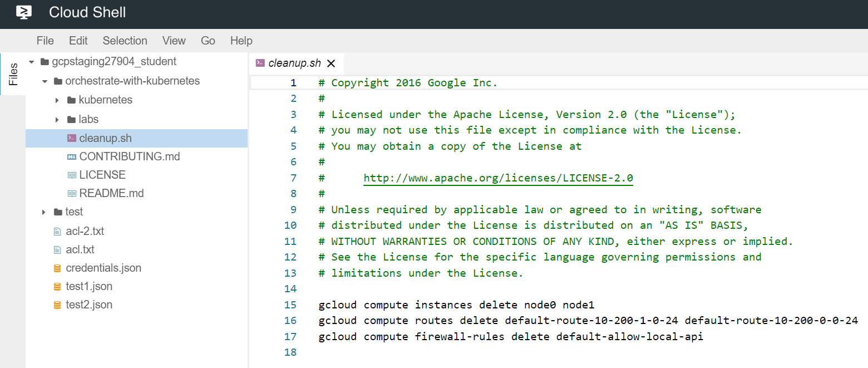Toggle the Files side panel tab
Viewport: 868px width, 368px height.
pyautogui.click(x=13, y=74)
